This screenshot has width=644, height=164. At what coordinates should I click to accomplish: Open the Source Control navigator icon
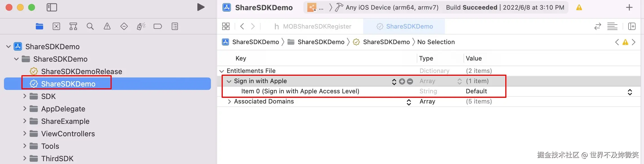(56, 27)
